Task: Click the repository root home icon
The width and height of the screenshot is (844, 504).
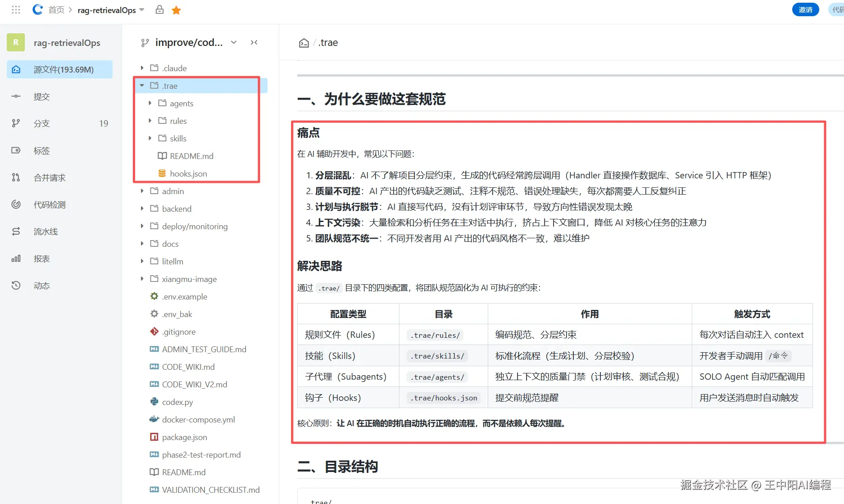Action: pos(304,43)
